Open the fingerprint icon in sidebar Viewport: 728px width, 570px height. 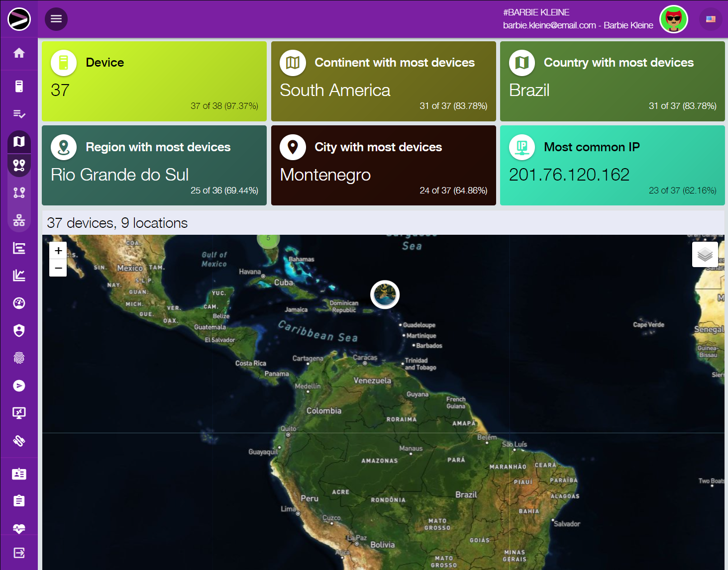click(19, 358)
